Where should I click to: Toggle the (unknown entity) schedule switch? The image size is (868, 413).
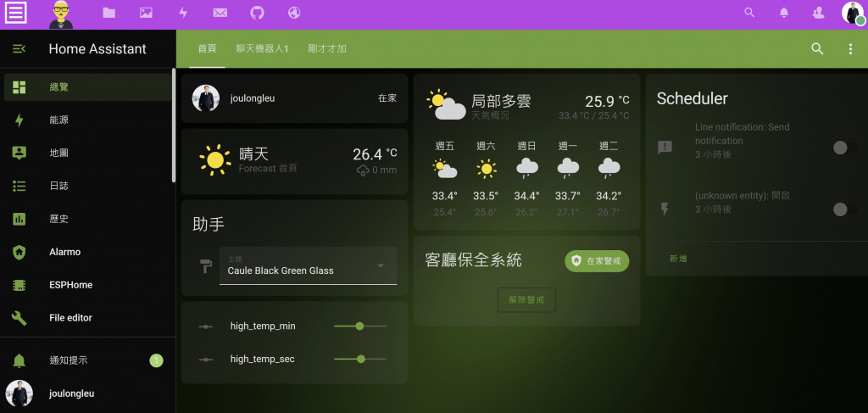pyautogui.click(x=844, y=209)
